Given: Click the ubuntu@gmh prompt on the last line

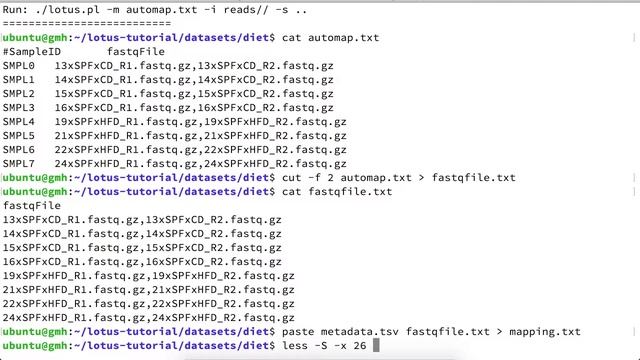Looking at the screenshot, I should pyautogui.click(x=139, y=346).
